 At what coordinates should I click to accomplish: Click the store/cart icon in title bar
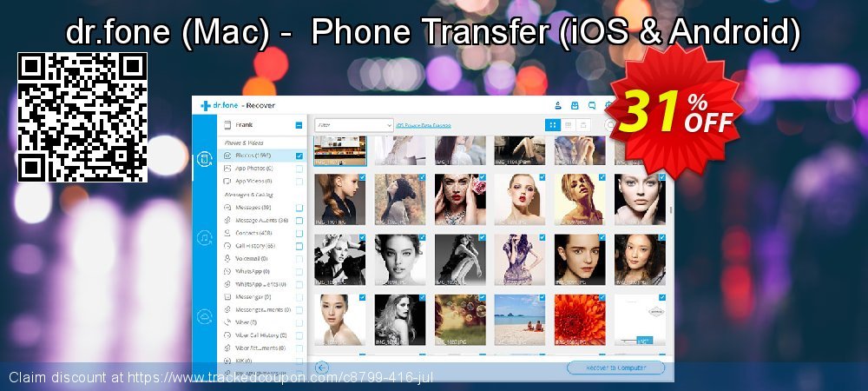tap(575, 105)
